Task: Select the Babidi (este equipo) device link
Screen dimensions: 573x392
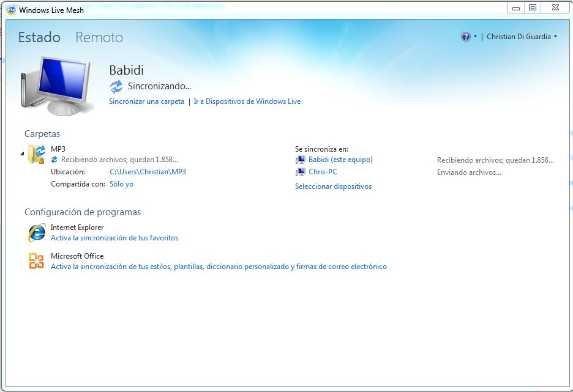Action: [340, 160]
